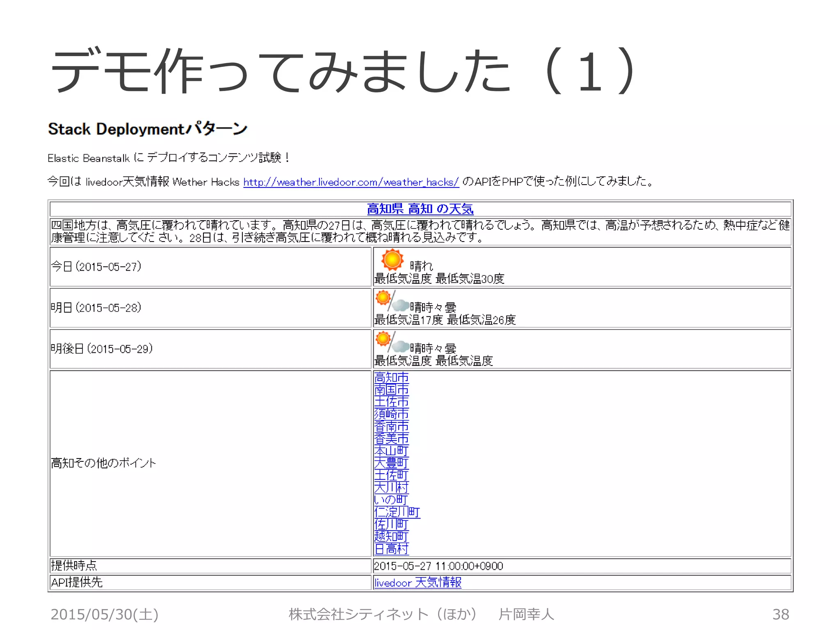Click the sunny weather icon for 2015-05-27
840x630 pixels.
392,259
